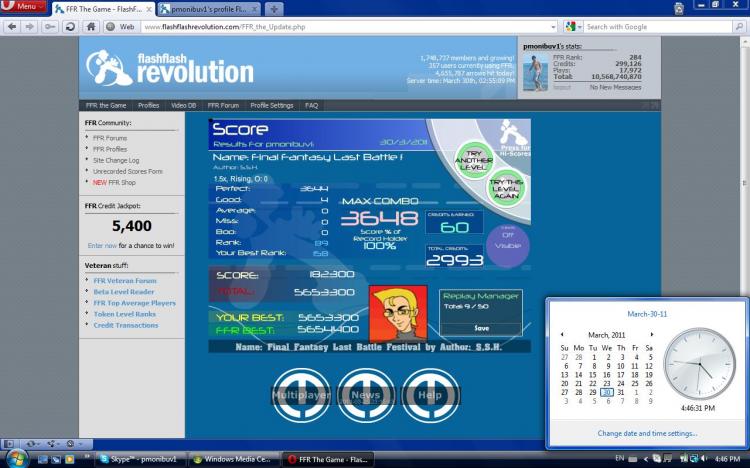Switch to the Skype pmonibuv1 taskbar window
Screen dimensions: 750x468
139,459
